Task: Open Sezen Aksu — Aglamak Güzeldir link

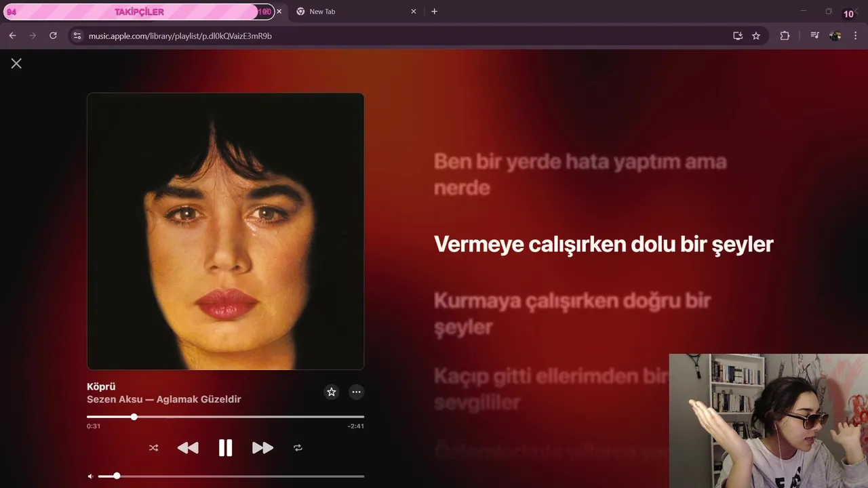Action: pyautogui.click(x=164, y=399)
